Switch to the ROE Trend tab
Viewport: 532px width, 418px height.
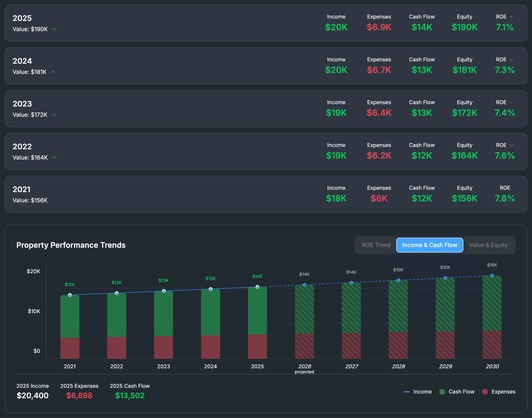(x=376, y=245)
